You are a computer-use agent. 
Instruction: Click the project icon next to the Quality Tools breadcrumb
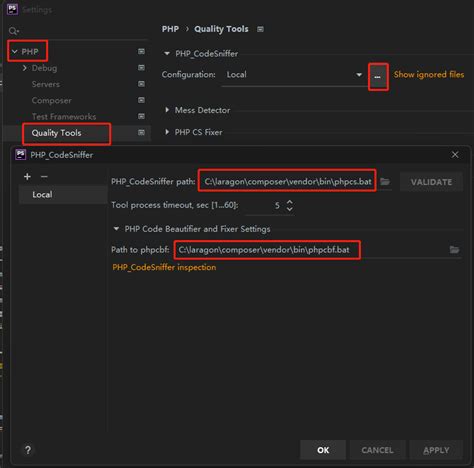tap(260, 29)
